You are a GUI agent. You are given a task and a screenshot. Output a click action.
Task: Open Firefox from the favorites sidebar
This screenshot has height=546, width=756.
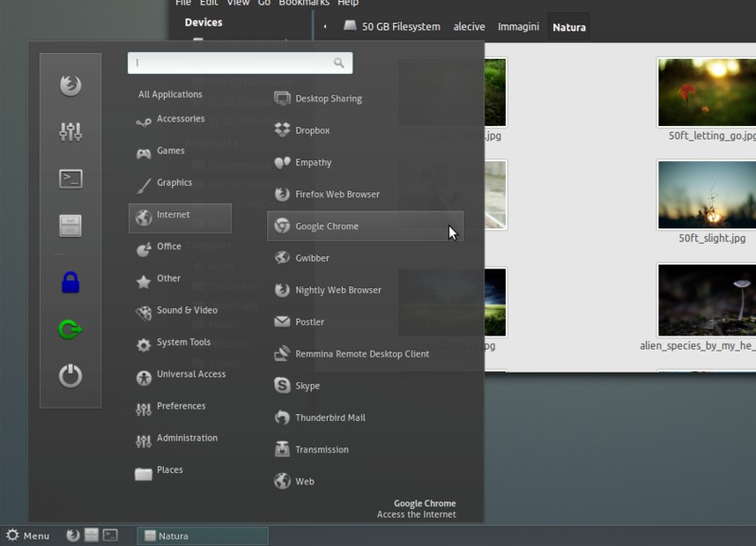(70, 85)
